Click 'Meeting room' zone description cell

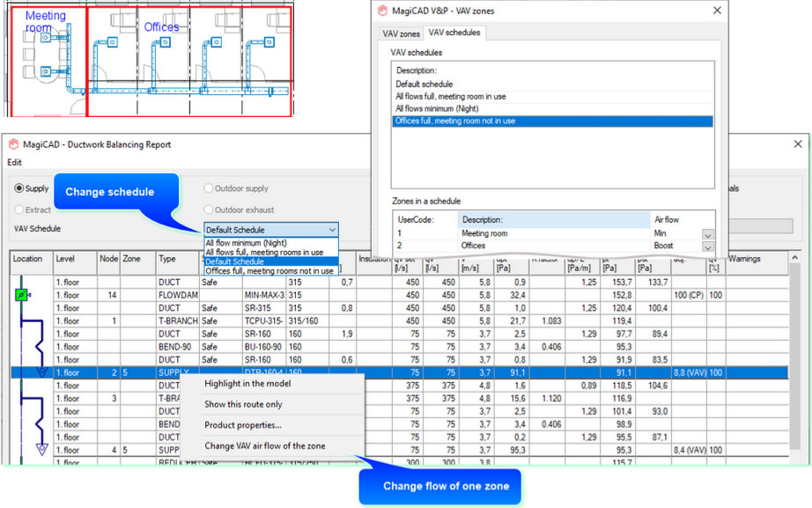coord(554,233)
